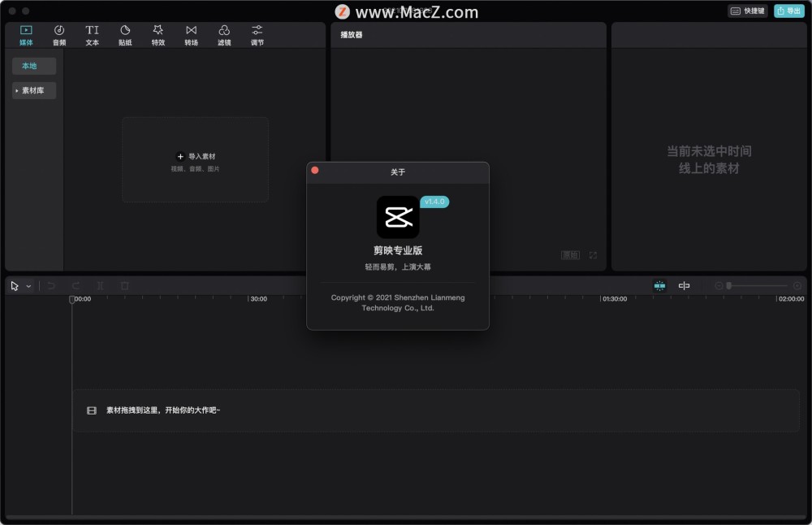812x525 pixels.
Task: Close the 关于 about dialog
Action: [x=315, y=170]
